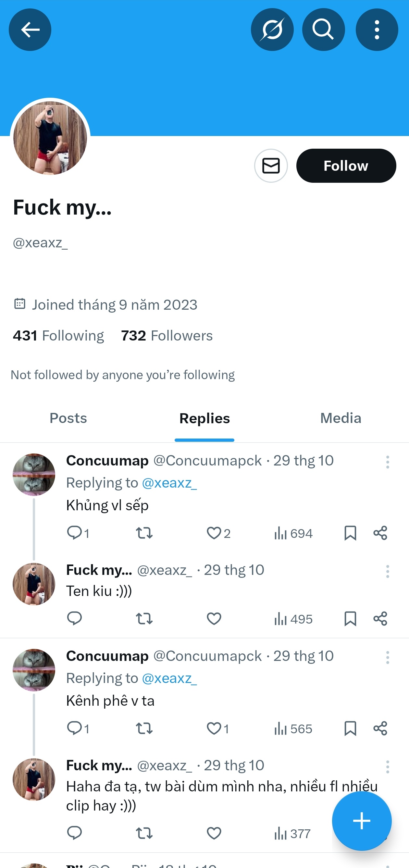The height and width of the screenshot is (868, 409).
Task: Open the 732 Followers list
Action: 166,335
